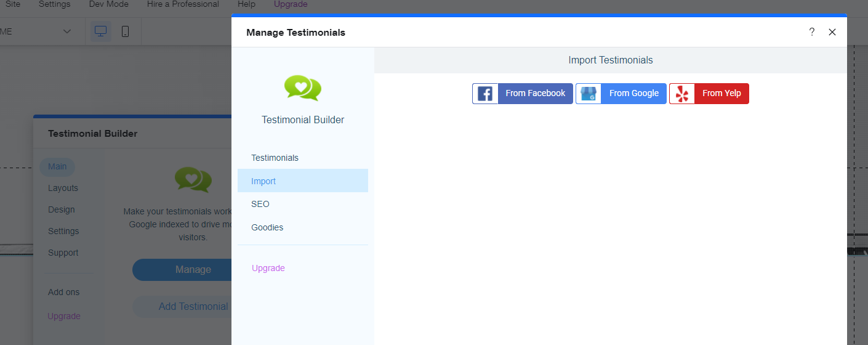868x345 pixels.
Task: Click Testimonial Builder speech bubble logo in dialog
Action: 303,87
